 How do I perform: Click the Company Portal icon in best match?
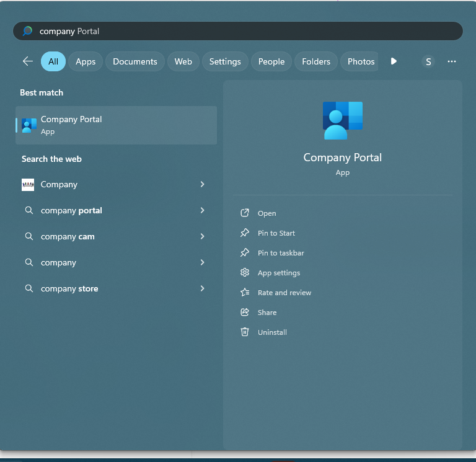[x=29, y=125]
